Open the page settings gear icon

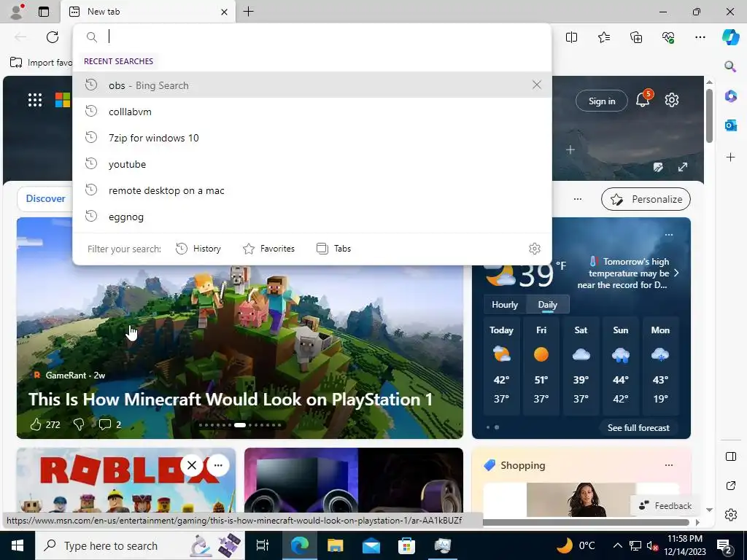click(x=672, y=100)
